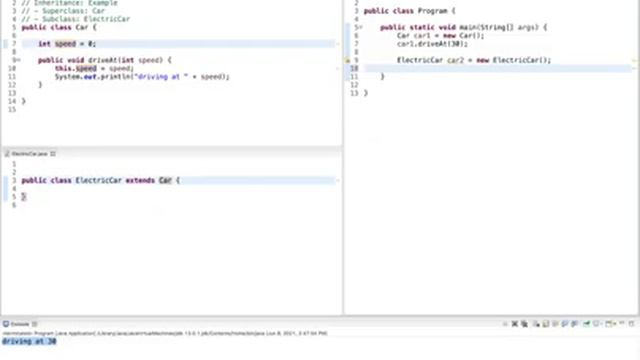Toggle Show Console When Standard Error Changes
Viewport: 640px width, 360px height.
click(575, 324)
